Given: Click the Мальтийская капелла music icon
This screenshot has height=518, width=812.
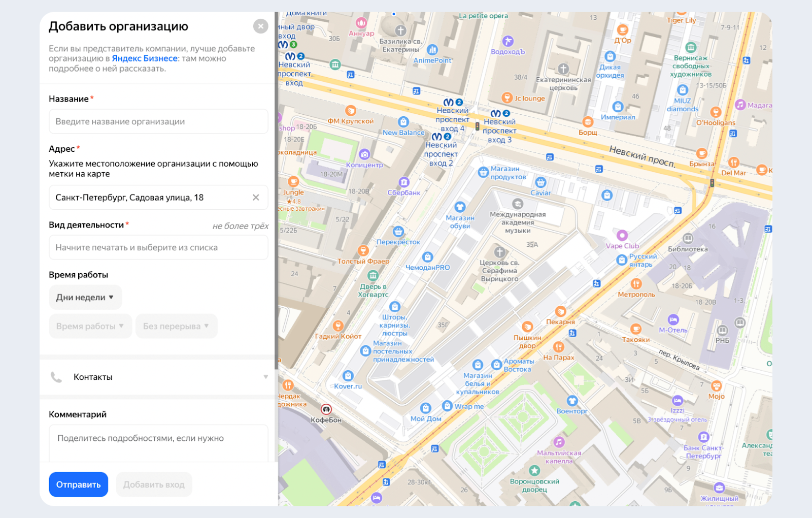Looking at the screenshot, I should (x=559, y=442).
